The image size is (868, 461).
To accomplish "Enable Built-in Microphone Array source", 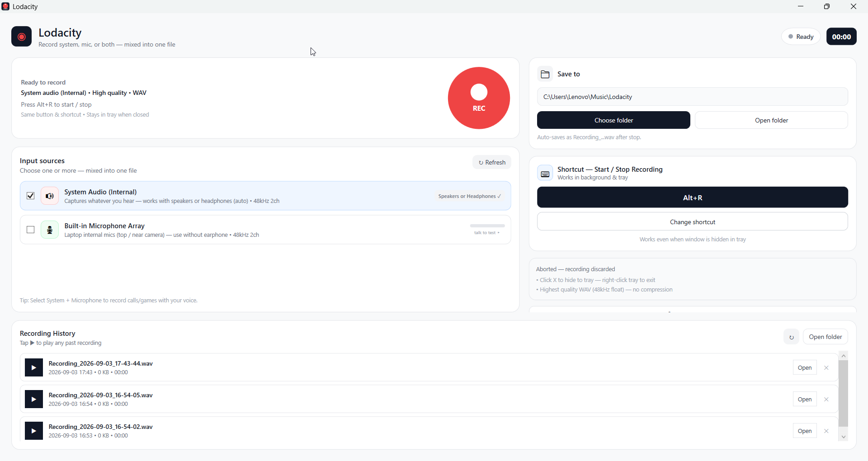I will tap(30, 230).
